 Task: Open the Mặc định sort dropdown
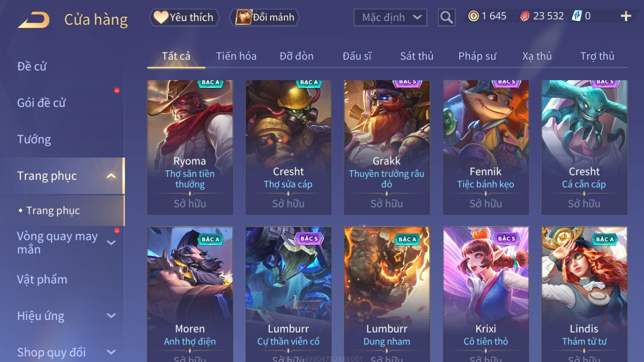tap(391, 18)
